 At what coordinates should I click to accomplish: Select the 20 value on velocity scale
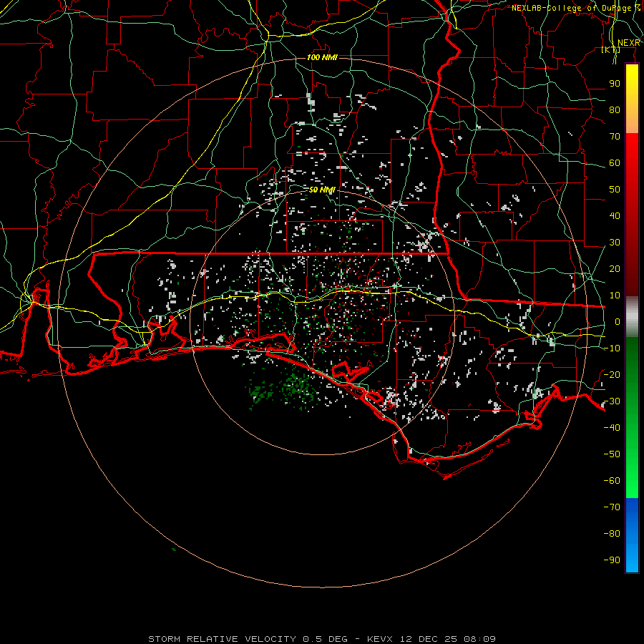(615, 268)
